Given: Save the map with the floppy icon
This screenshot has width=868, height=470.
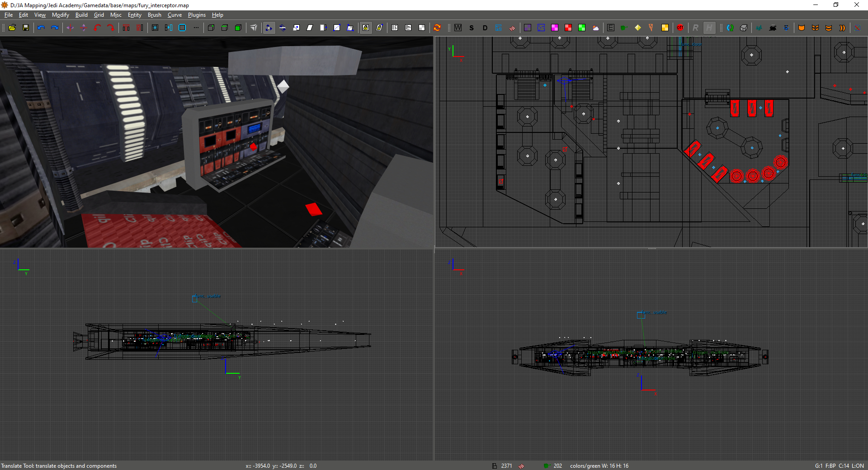Looking at the screenshot, I should point(26,28).
